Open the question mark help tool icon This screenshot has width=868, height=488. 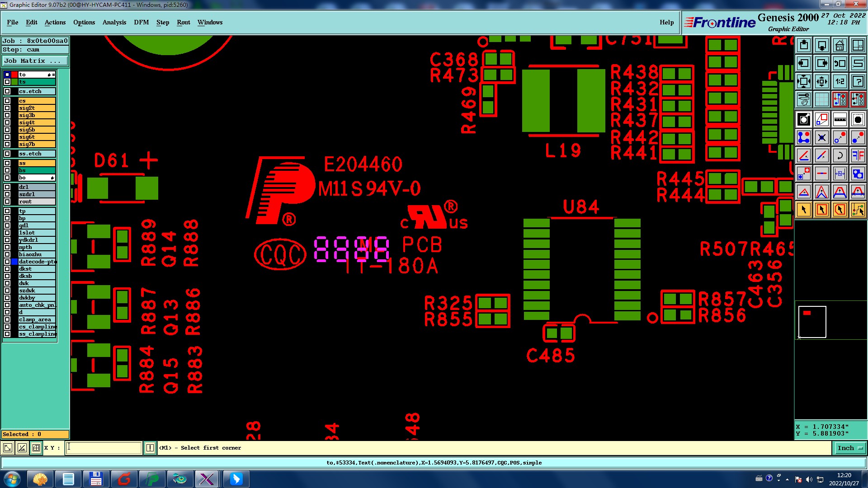[x=858, y=81]
